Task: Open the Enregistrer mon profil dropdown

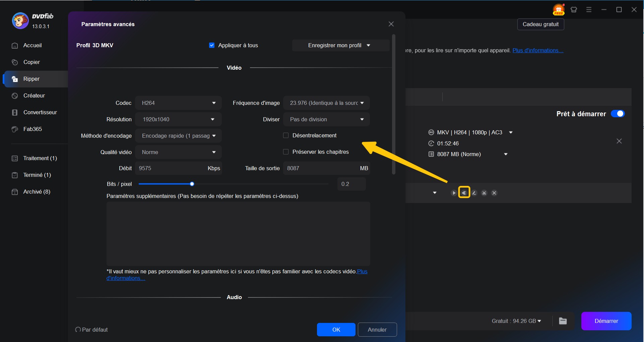Action: [x=341, y=45]
